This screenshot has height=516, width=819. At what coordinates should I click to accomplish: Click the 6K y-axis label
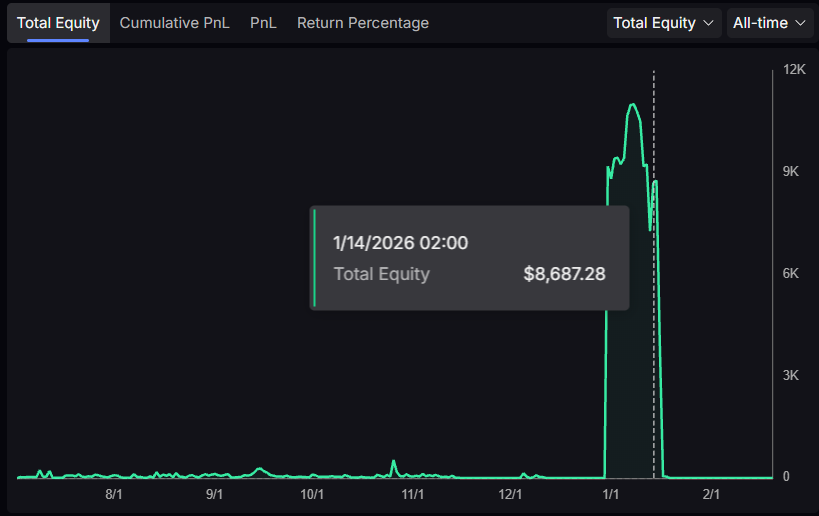point(790,273)
